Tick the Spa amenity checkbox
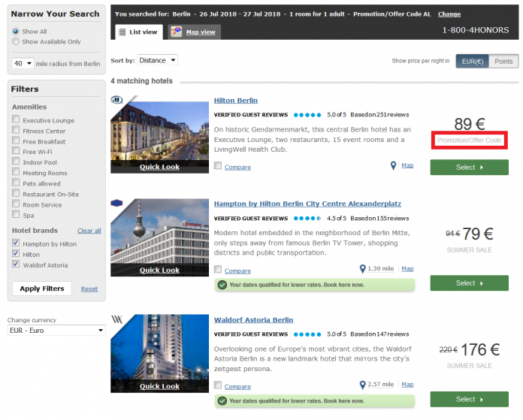523x420 pixels. (x=16, y=214)
